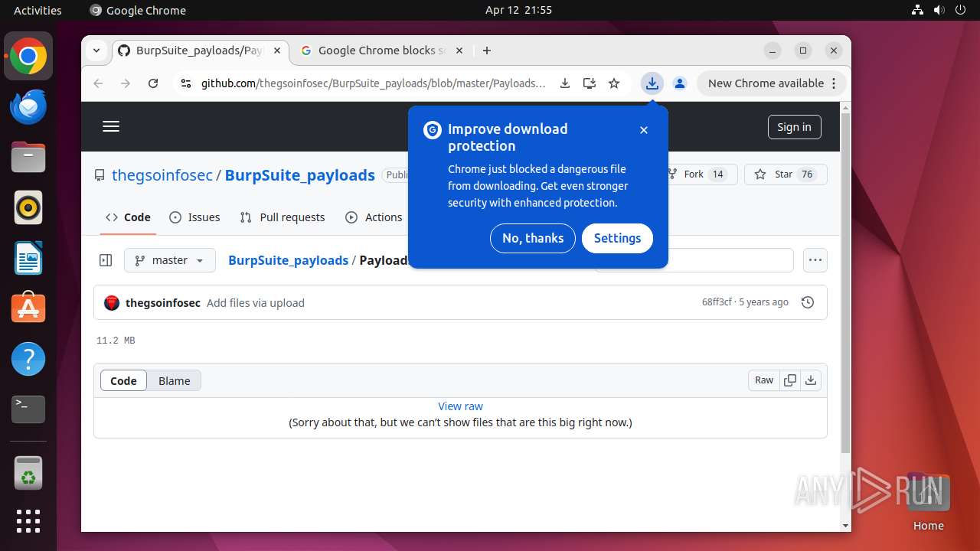Close the Google Chrome blocks tab
The image size is (980, 551).
pos(459,51)
